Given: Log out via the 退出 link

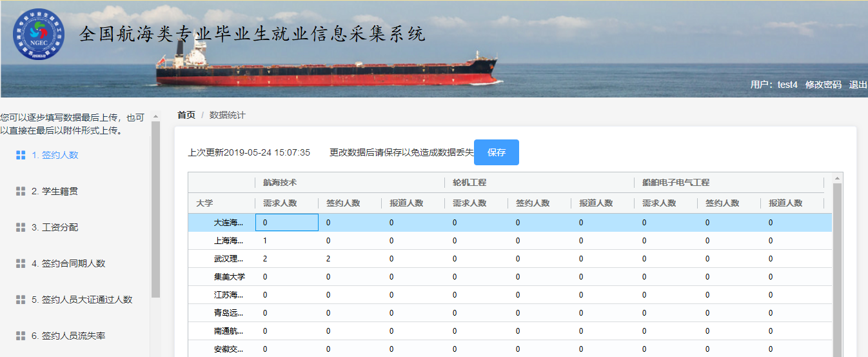Looking at the screenshot, I should (858, 85).
